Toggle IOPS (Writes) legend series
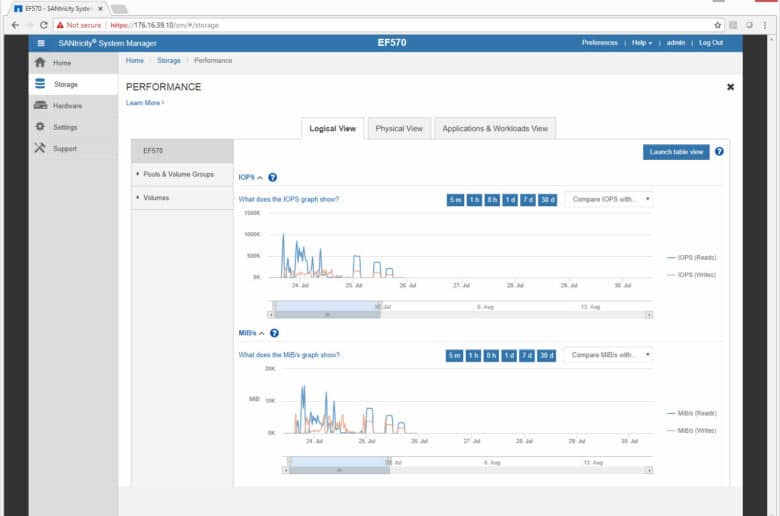The image size is (780, 516). [x=691, y=275]
